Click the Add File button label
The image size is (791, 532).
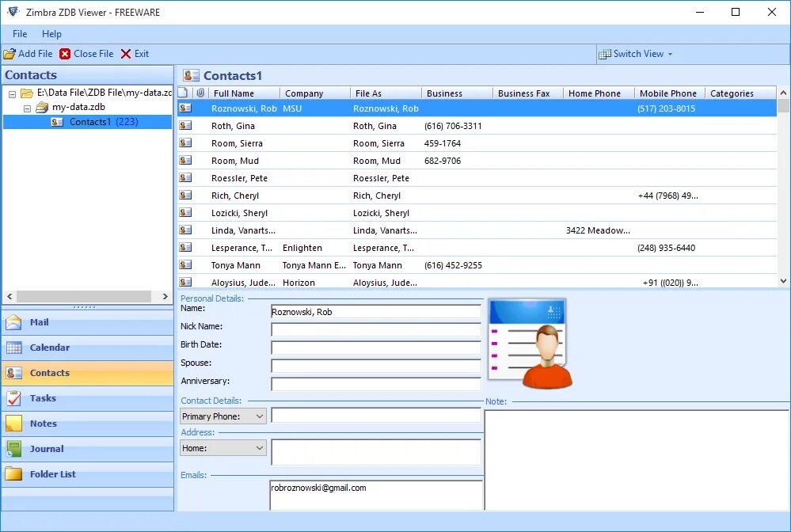coord(36,54)
